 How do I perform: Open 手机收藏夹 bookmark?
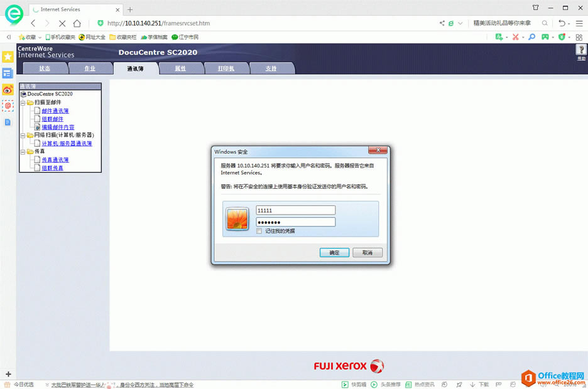[x=60, y=37]
